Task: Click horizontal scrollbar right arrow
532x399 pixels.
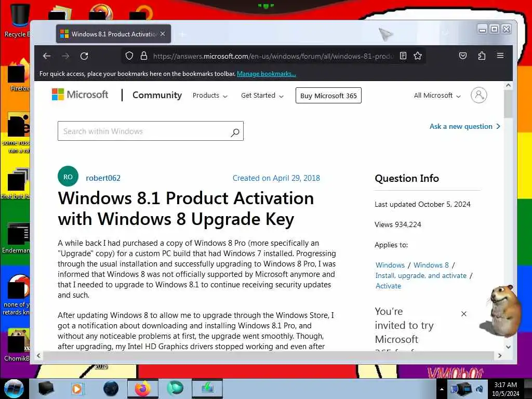Action: 499,355
